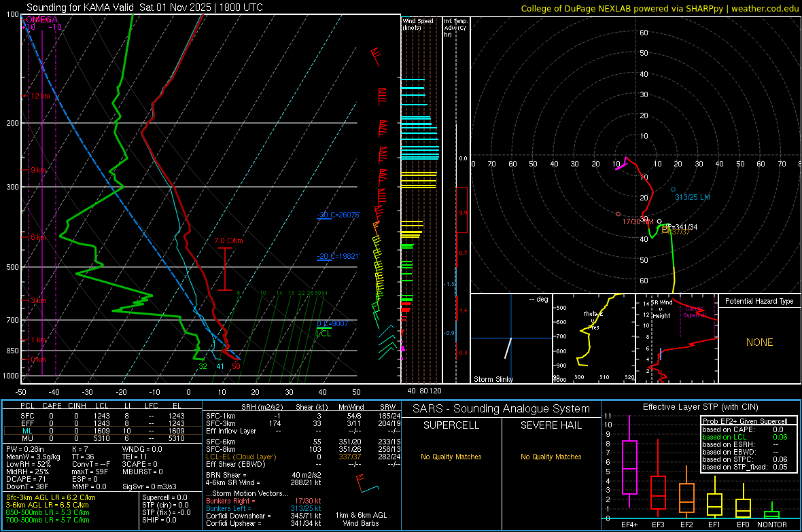802x532 pixels.
Task: Select the magenta OMEGA label
Action: 41,20
